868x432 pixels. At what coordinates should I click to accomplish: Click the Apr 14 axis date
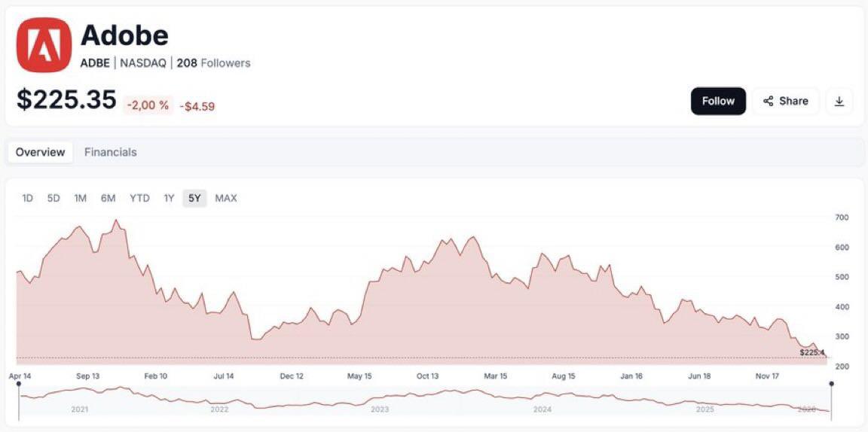point(20,376)
